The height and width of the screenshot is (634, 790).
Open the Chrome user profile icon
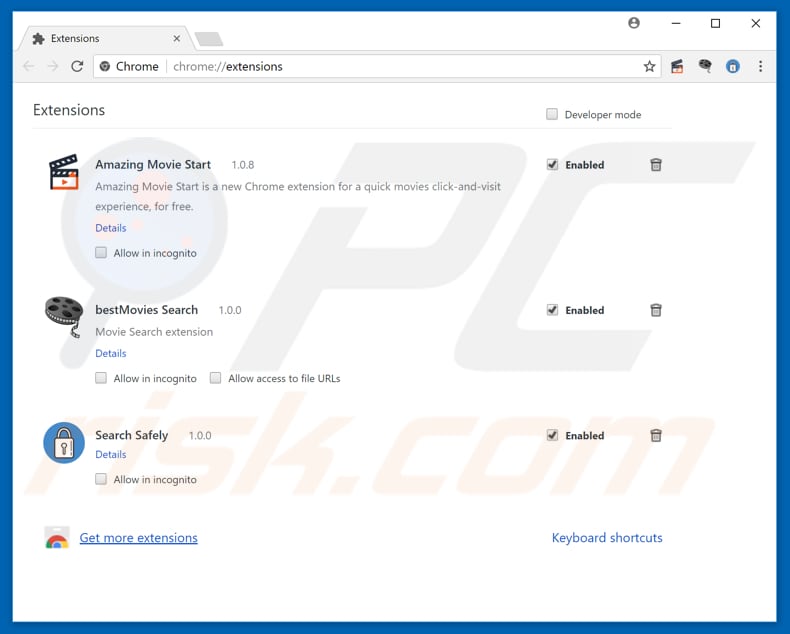(634, 23)
